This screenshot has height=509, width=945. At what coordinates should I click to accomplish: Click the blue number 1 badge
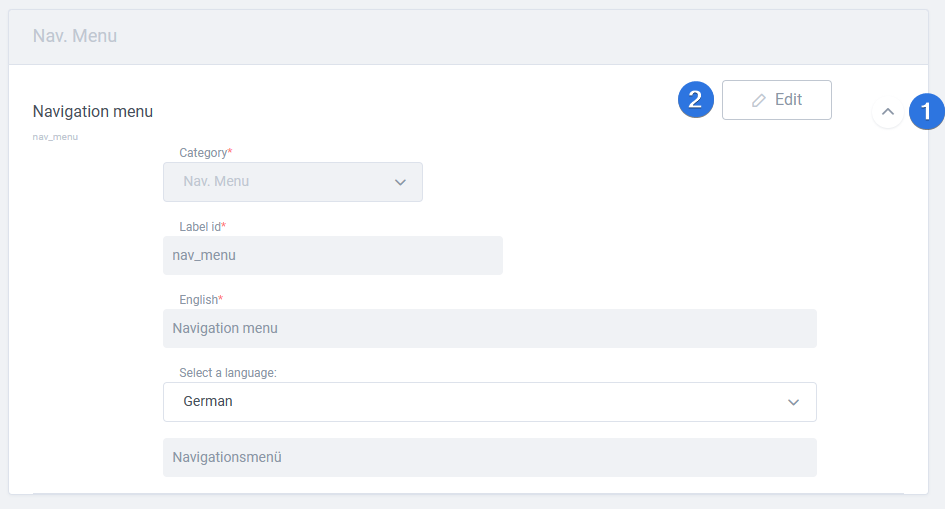926,111
